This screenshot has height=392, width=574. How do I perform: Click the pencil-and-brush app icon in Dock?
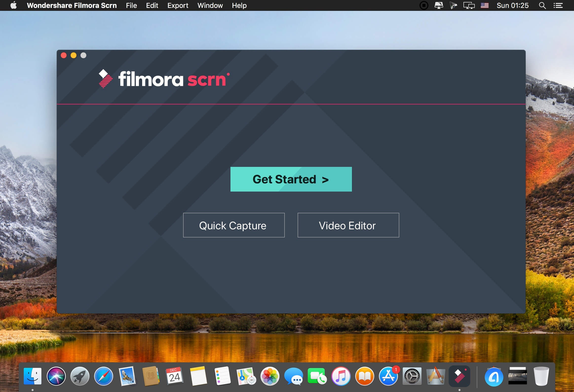436,376
